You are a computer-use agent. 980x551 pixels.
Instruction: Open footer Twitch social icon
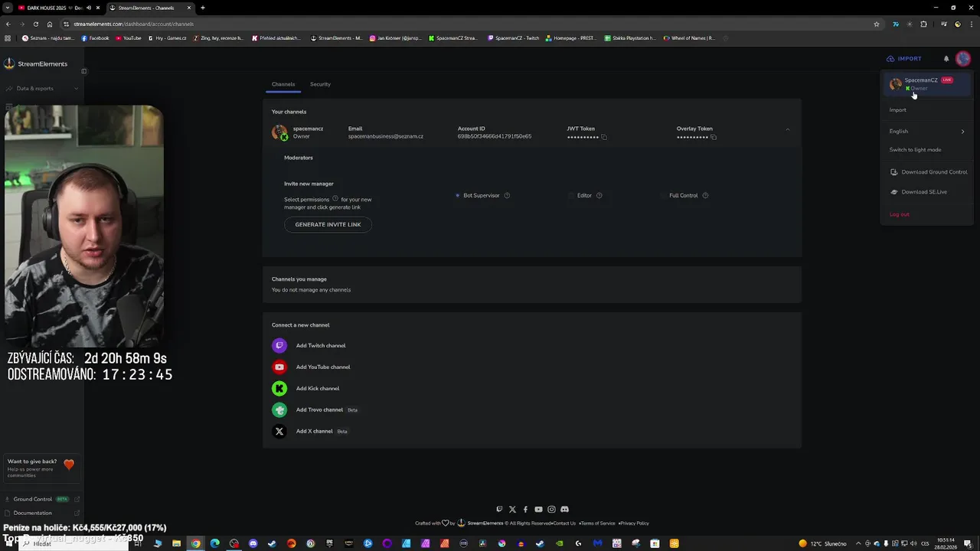pos(499,509)
